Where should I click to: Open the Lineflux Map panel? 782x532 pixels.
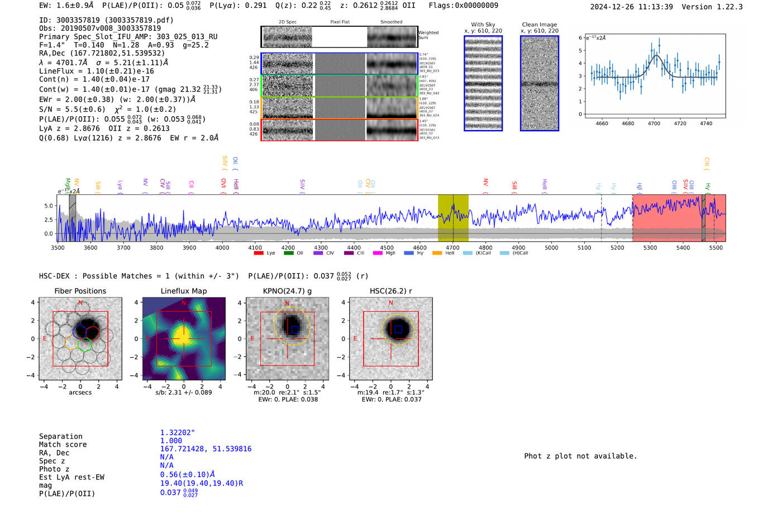coord(184,339)
